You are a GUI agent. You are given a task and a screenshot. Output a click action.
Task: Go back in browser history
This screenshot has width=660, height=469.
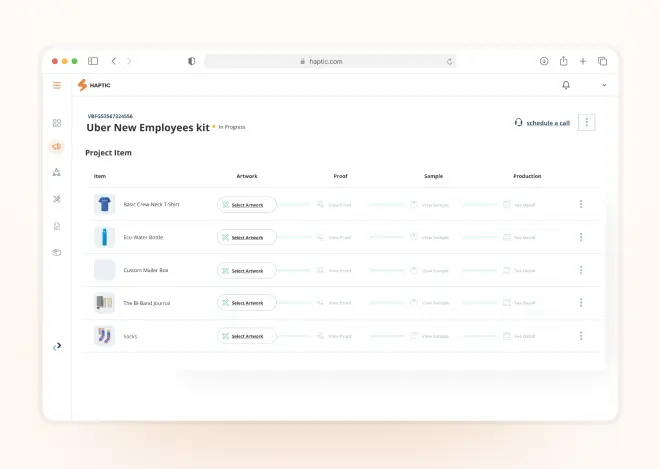pyautogui.click(x=114, y=61)
